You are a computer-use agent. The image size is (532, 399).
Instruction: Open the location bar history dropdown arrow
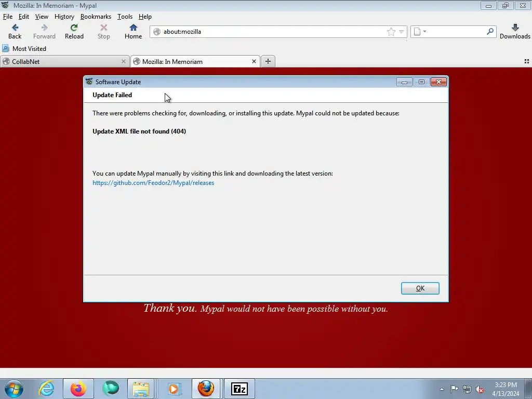click(402, 32)
